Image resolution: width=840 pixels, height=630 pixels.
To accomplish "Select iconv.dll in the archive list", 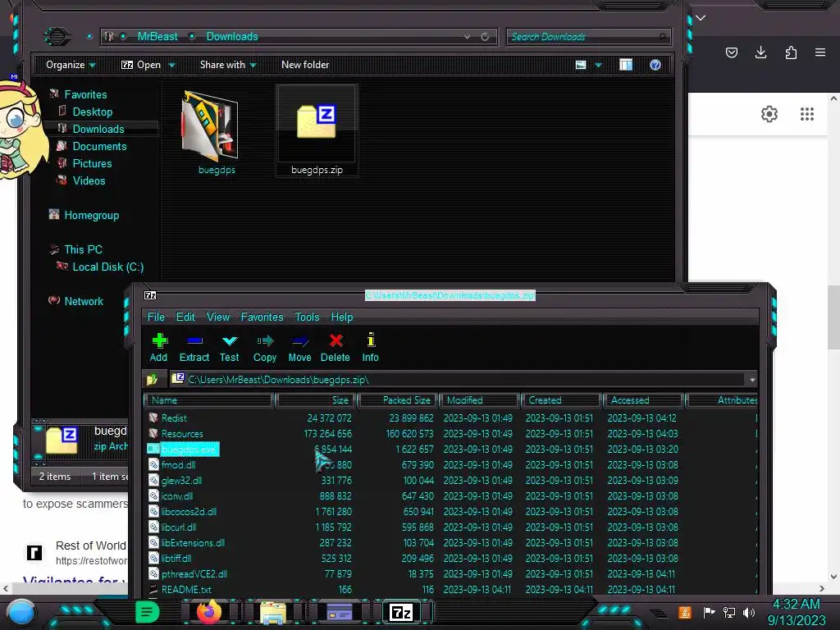I will [x=177, y=495].
